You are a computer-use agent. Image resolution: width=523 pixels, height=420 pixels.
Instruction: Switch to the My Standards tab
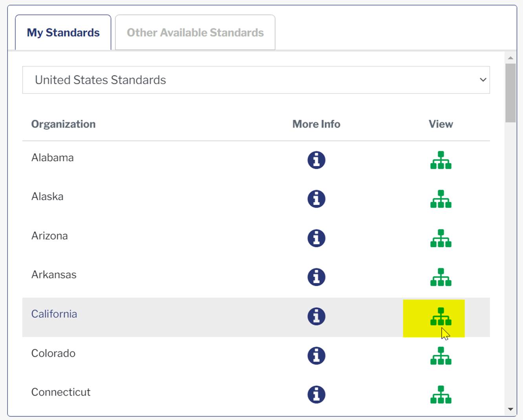click(x=63, y=33)
